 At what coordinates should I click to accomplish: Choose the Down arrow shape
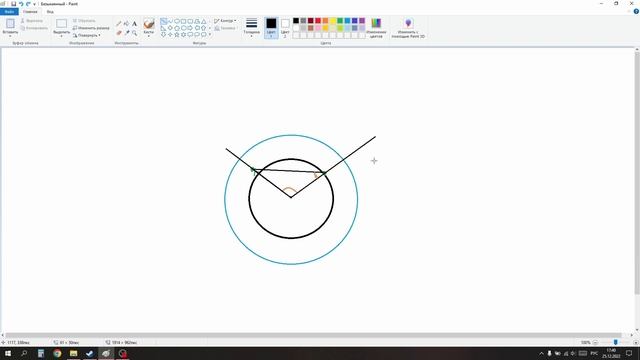coord(164,35)
